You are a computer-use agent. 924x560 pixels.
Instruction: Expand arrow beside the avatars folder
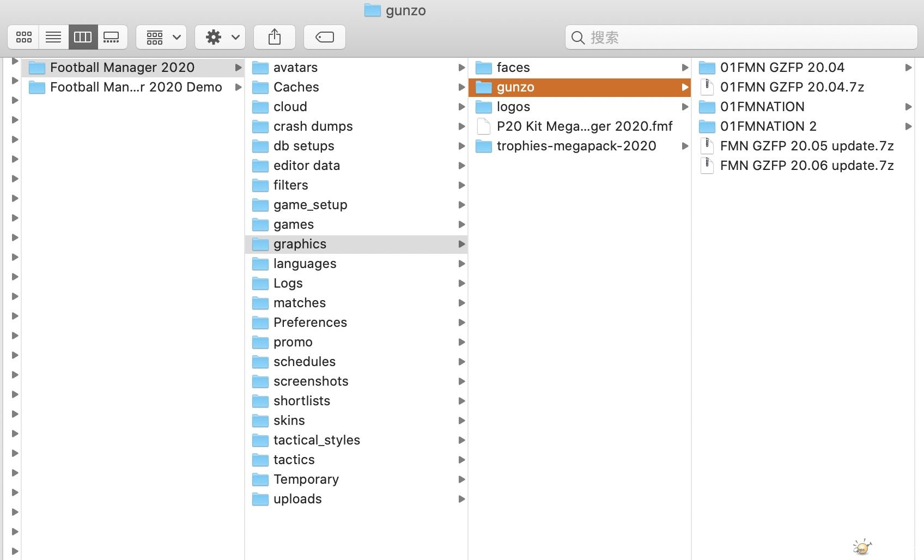tap(461, 68)
